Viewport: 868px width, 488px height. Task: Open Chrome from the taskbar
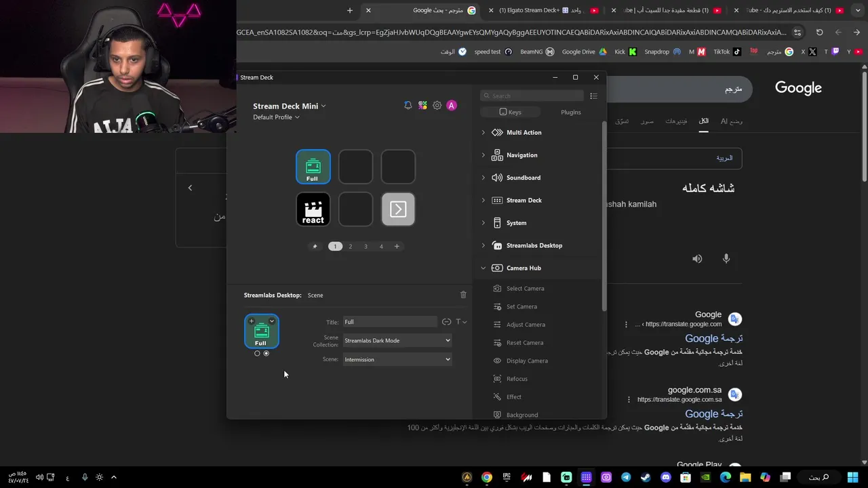487,478
